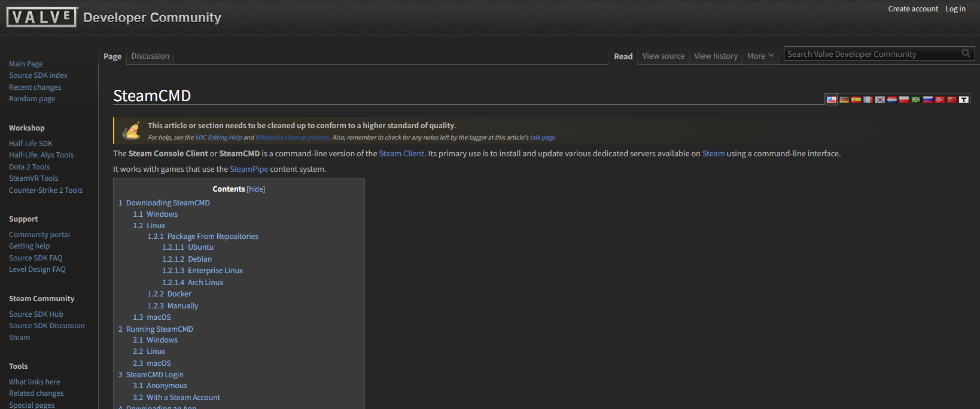Open Recent changes in sidebar
The height and width of the screenshot is (409, 980).
(x=35, y=87)
